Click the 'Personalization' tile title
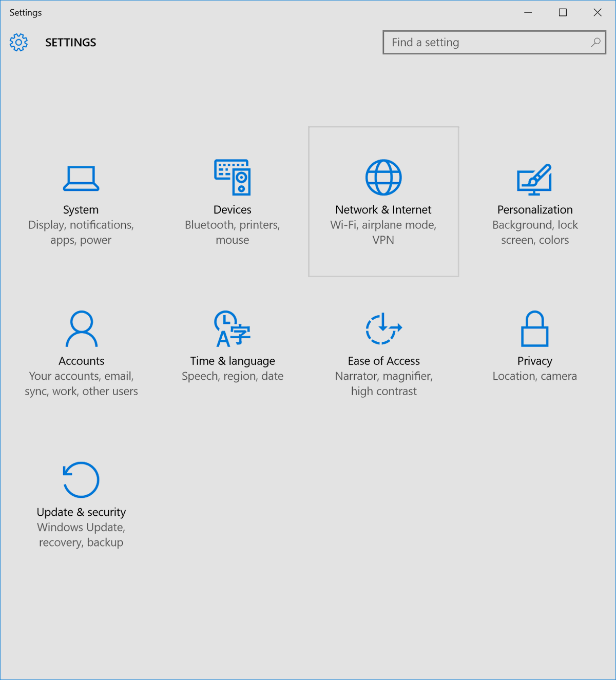 [x=535, y=209]
